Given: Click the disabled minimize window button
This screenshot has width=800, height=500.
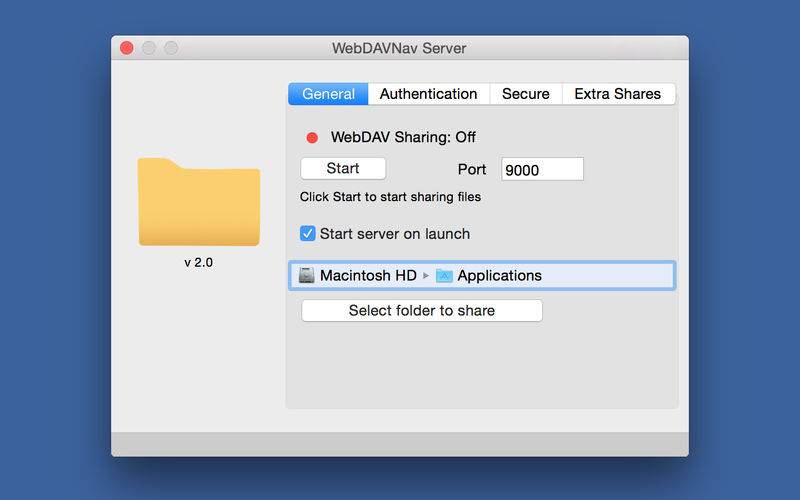Looking at the screenshot, I should click(x=149, y=48).
